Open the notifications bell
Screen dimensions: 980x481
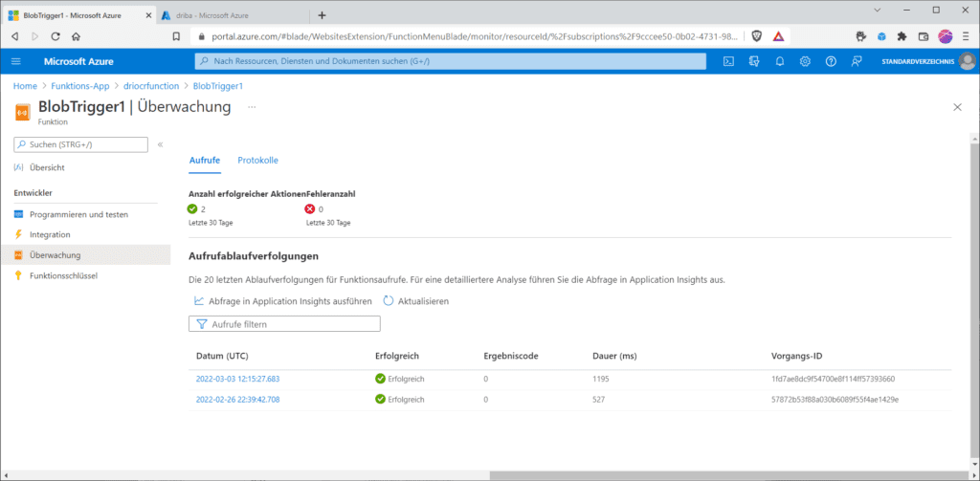(780, 61)
